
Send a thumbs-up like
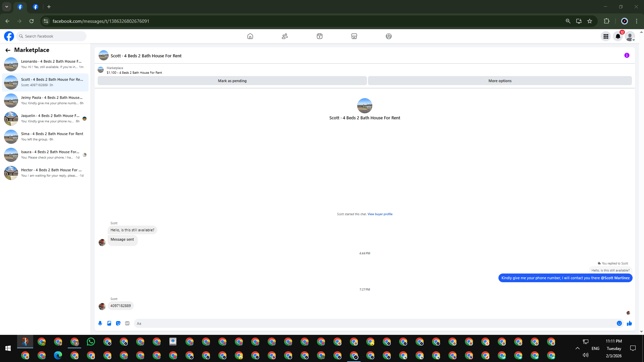click(629, 323)
